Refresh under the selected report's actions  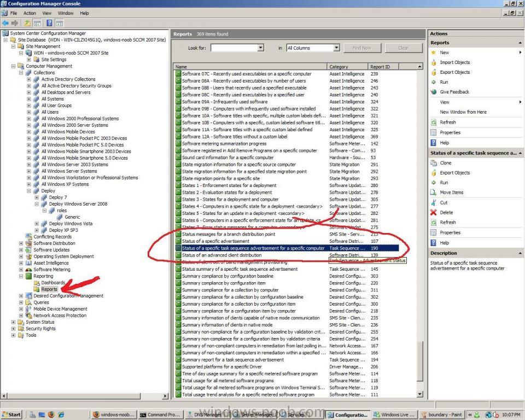point(448,223)
